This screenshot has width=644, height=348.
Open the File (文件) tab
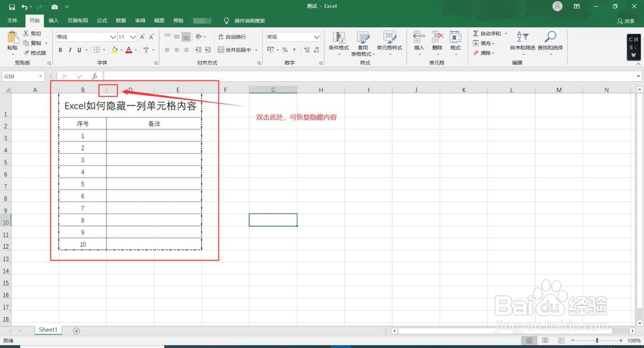tap(12, 21)
